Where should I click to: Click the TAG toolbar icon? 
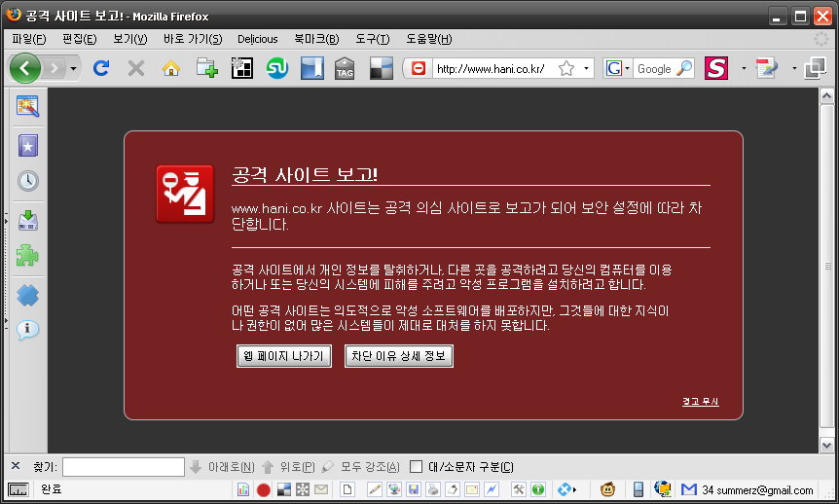point(345,68)
